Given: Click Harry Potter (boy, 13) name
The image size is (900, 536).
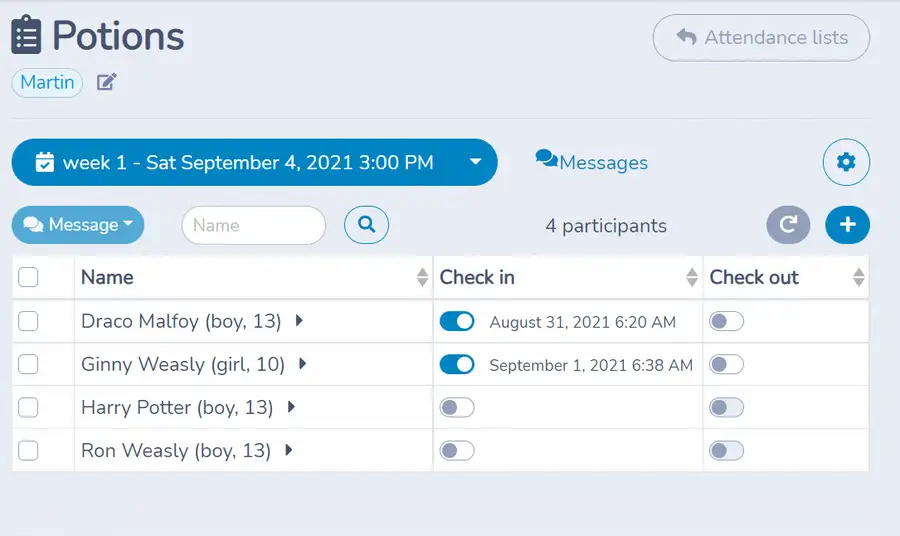Looking at the screenshot, I should [x=177, y=407].
